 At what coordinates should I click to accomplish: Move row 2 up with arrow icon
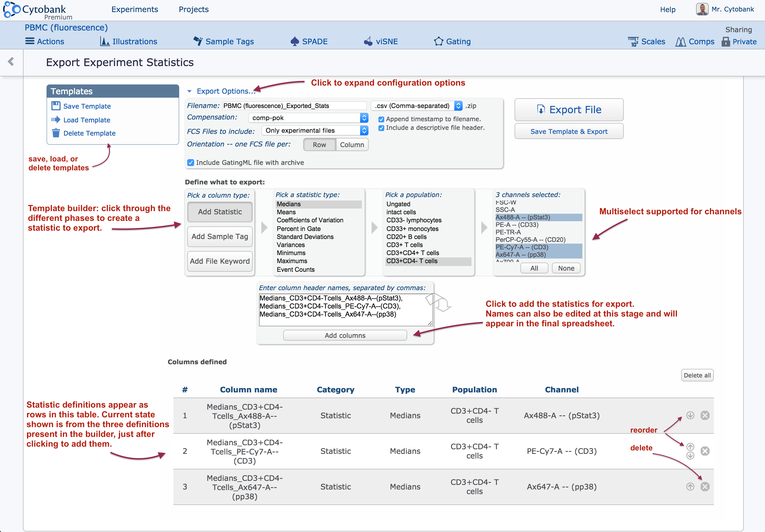tap(690, 447)
